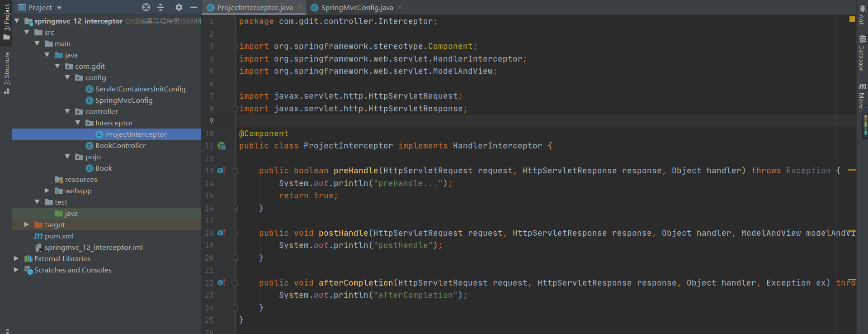Click line number 9 in gutter
The width and height of the screenshot is (868, 334).
(x=211, y=121)
